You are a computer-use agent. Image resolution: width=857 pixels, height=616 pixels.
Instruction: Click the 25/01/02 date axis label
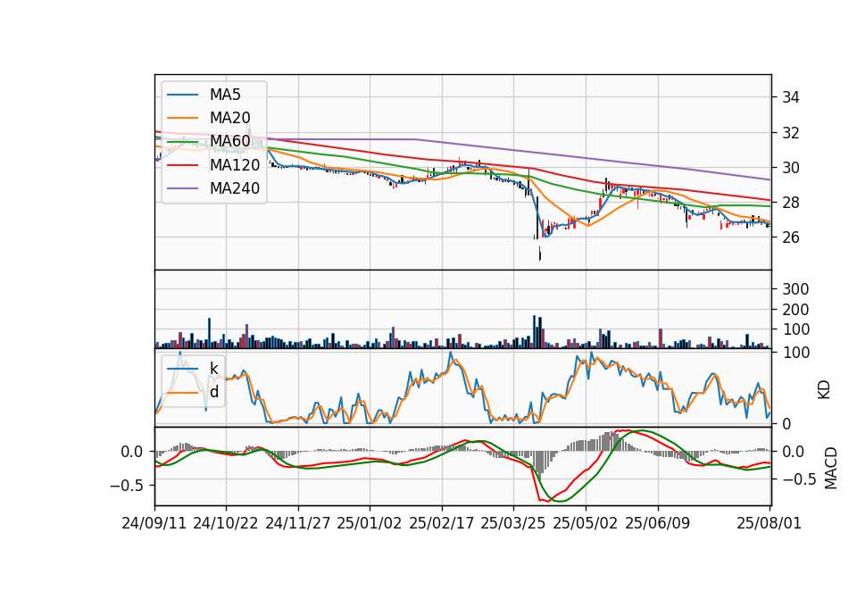tap(370, 523)
